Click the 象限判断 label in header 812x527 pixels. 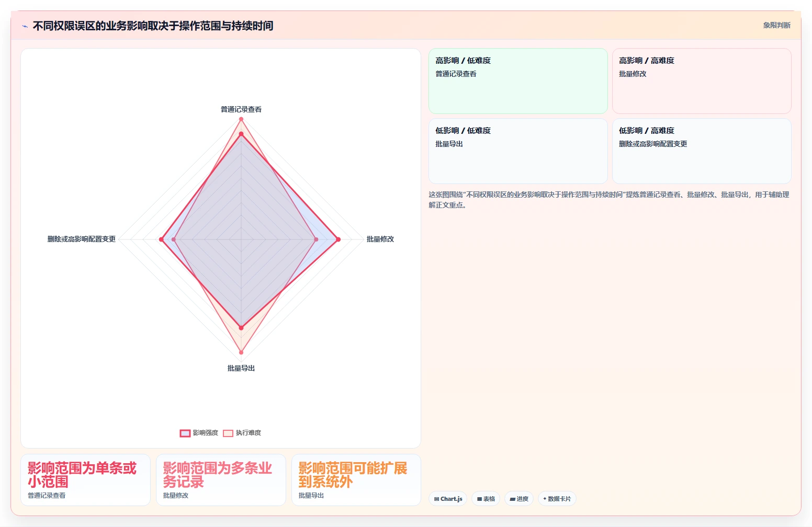776,25
